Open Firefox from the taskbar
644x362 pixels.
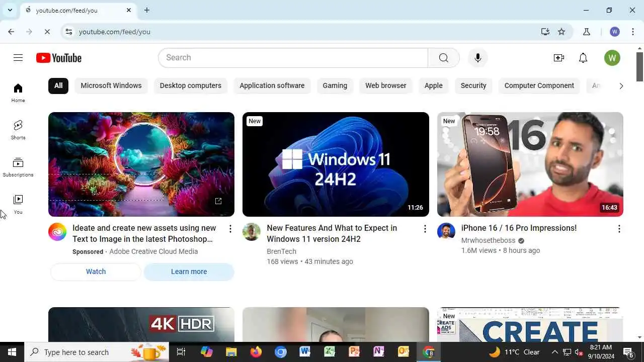256,352
